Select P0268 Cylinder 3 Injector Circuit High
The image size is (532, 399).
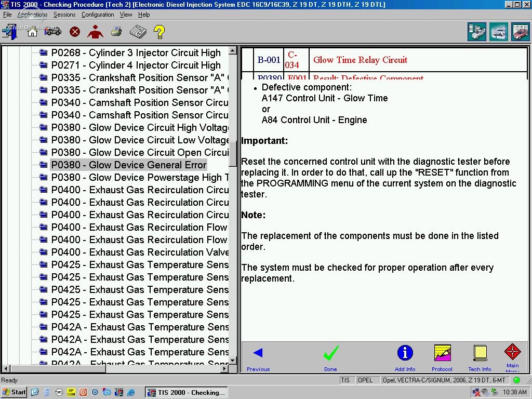pyautogui.click(x=136, y=52)
